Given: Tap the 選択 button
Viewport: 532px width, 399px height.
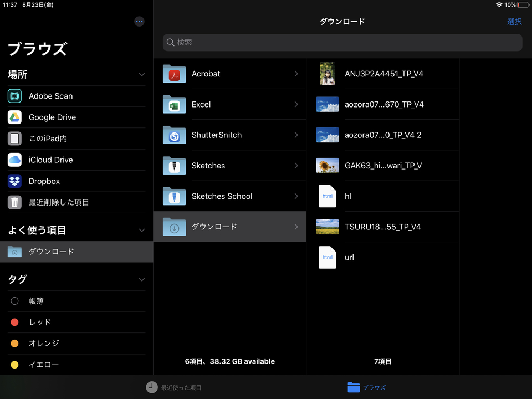Looking at the screenshot, I should tap(514, 22).
